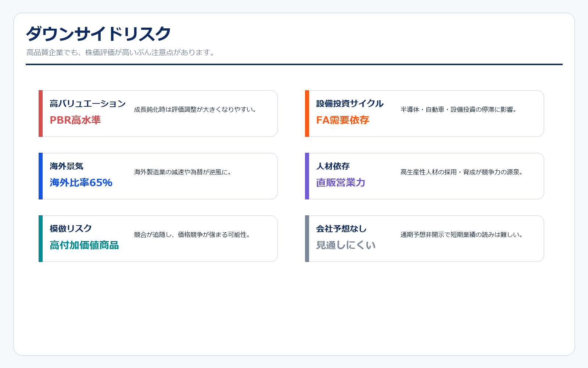Click description 競合が追随し、価格競争が強まる可能性。
Screen dimensions: 588x368
(x=192, y=235)
